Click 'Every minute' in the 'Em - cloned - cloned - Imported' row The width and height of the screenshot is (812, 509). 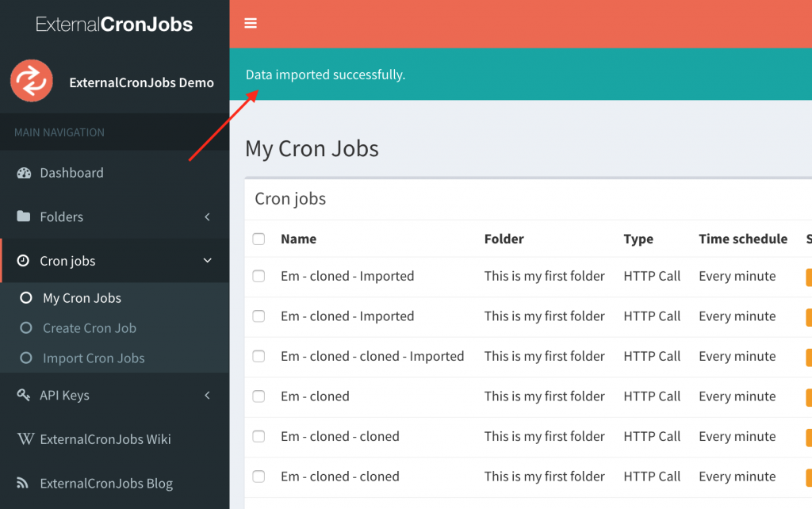[x=737, y=356]
